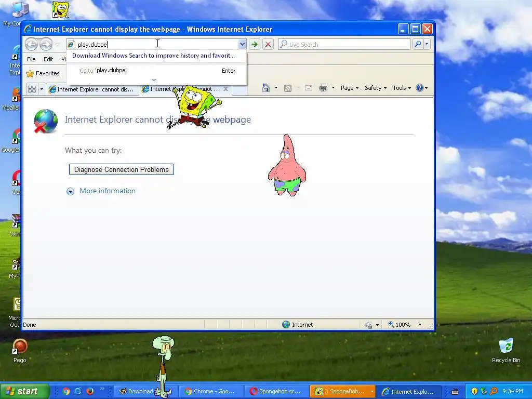Open the 3 SpongeBob grouped taskbar button
Image resolution: width=532 pixels, height=399 pixels.
343,391
